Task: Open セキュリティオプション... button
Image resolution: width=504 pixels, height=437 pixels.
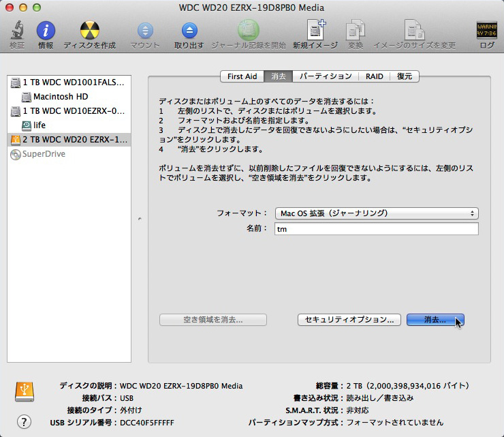Action: [349, 319]
